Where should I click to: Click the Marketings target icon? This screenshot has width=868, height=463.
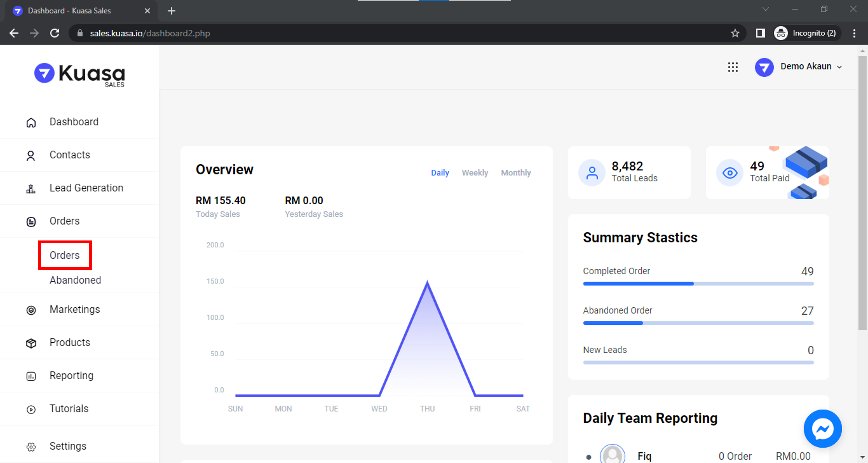(31, 310)
